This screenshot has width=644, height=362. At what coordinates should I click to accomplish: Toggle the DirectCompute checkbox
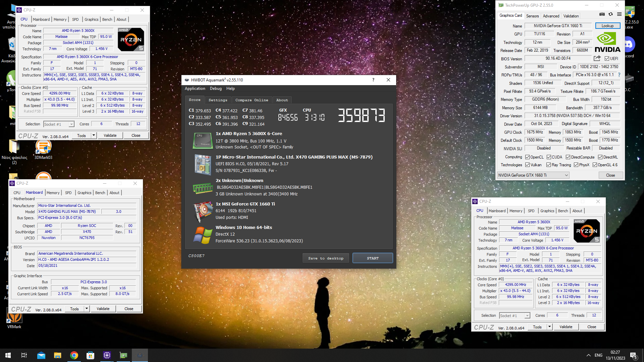(568, 157)
